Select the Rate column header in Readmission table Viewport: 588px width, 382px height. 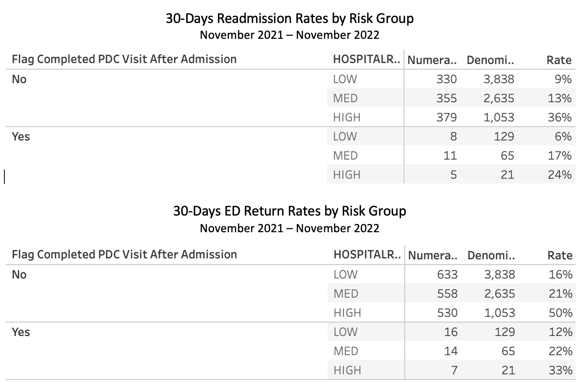tap(559, 60)
